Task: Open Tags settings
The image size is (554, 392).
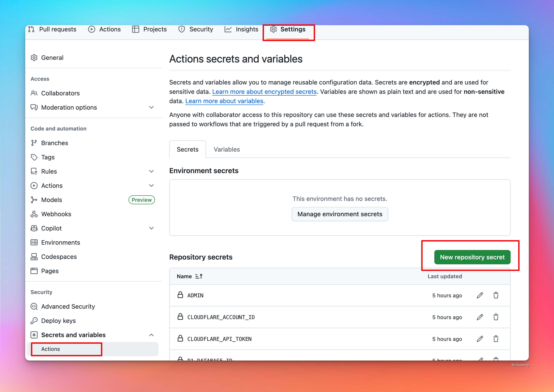Action: pos(94,157)
